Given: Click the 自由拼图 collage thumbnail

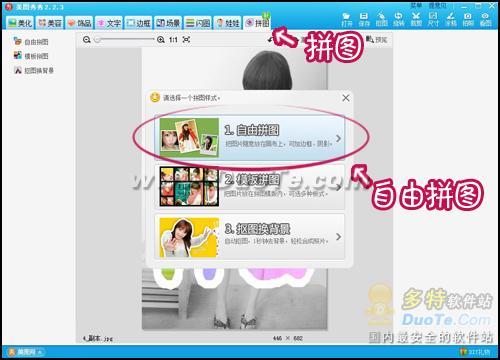Looking at the screenshot, I should pyautogui.click(x=189, y=137).
